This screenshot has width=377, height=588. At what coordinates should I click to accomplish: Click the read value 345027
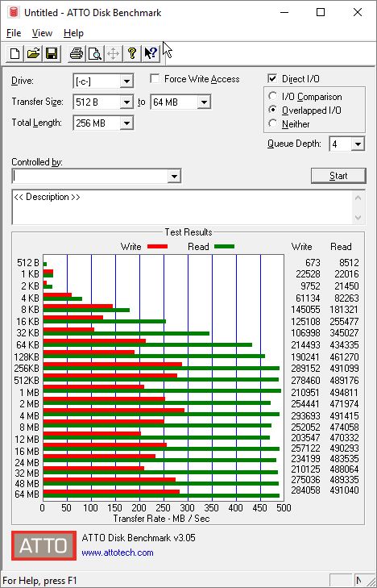344,332
